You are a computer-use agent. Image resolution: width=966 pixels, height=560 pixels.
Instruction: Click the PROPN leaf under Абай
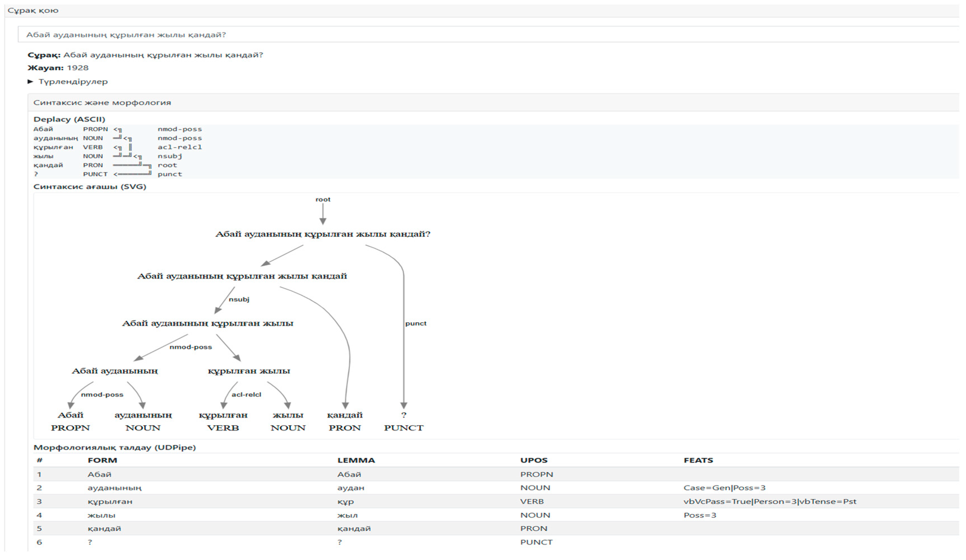pos(70,428)
